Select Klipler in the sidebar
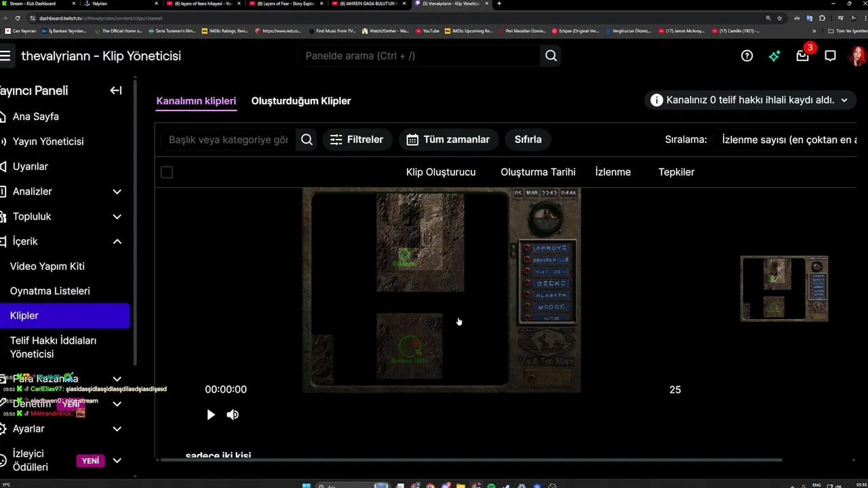The width and height of the screenshot is (868, 488). (64, 316)
